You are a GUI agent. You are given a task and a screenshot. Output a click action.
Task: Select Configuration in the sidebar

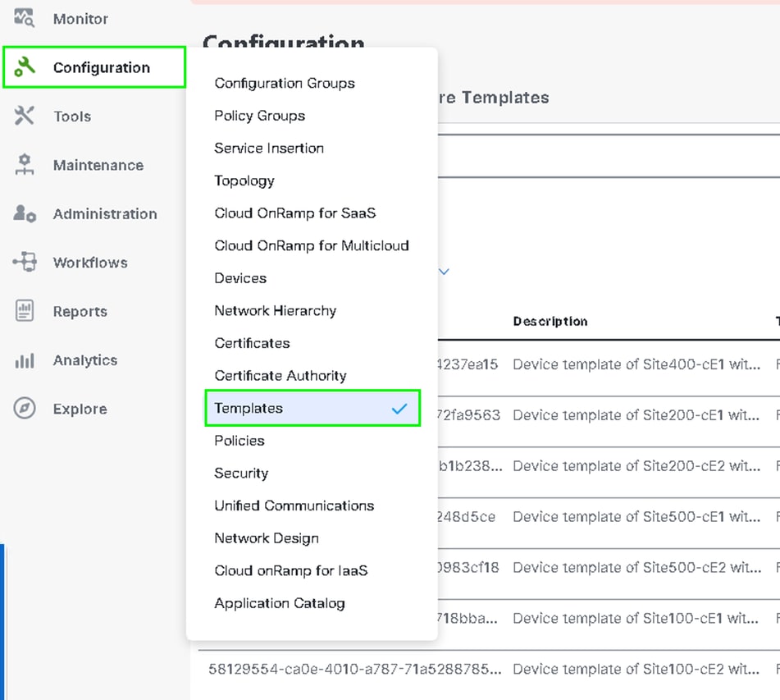(94, 67)
